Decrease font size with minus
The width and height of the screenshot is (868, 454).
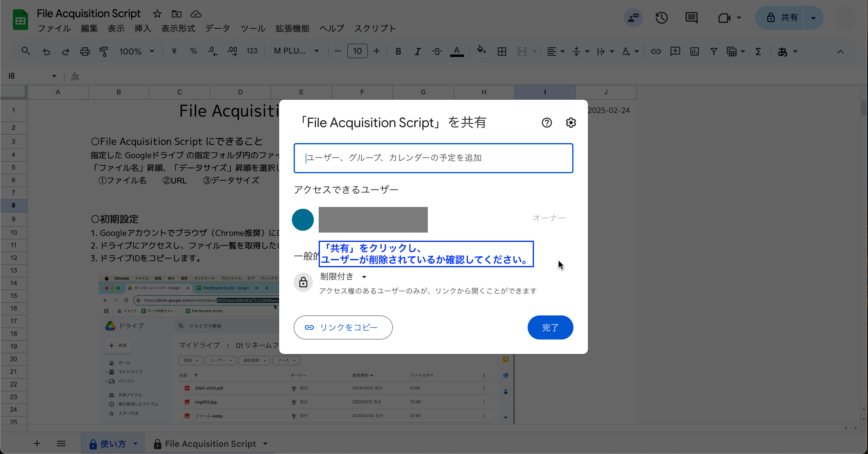[x=338, y=51]
